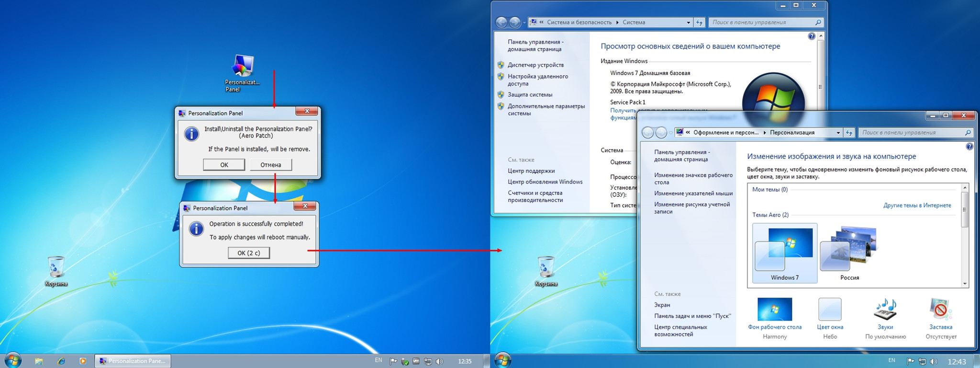Expand address history dropdown in Персонализация window
Image resolution: width=980 pixels, height=368 pixels.
[x=838, y=133]
